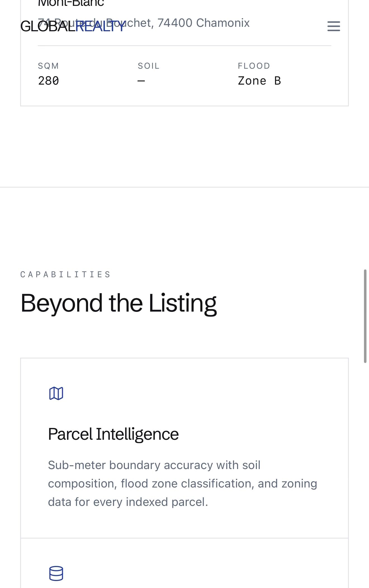Click the SOIL dash value

coord(141,81)
